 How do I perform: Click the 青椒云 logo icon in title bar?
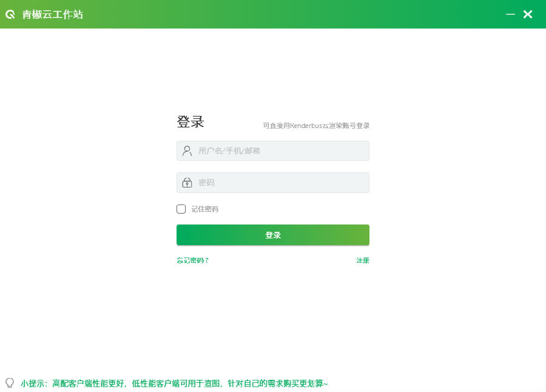[10, 15]
